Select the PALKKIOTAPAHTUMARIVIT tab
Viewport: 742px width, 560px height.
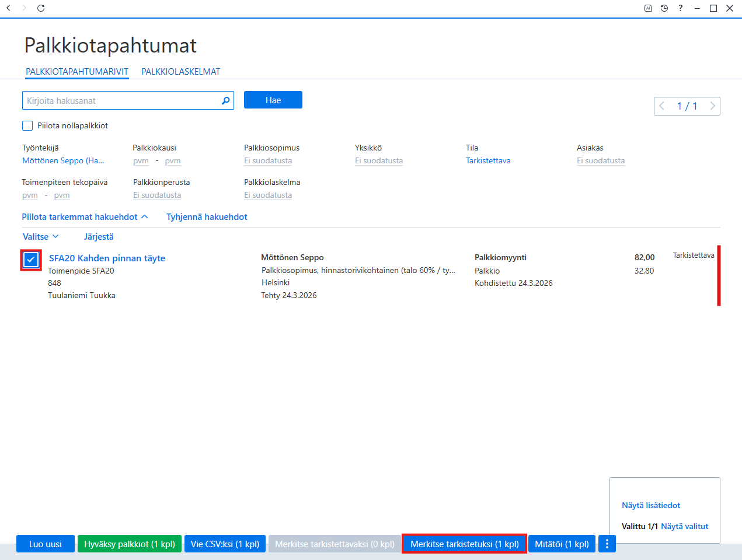tap(77, 72)
